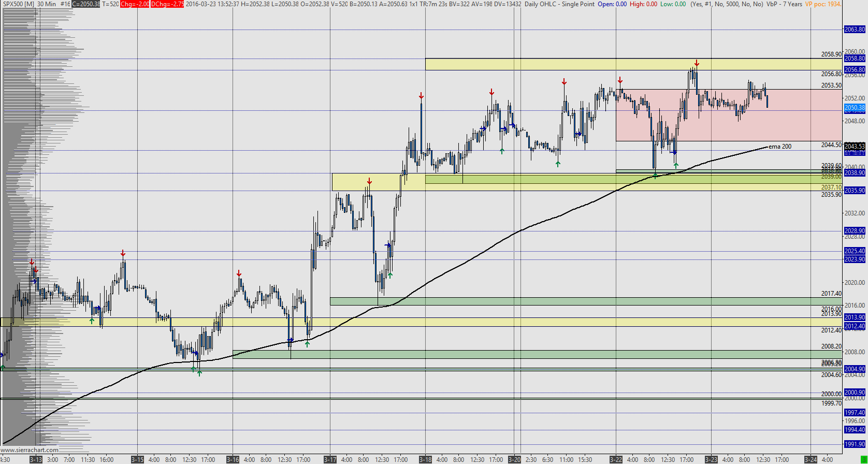
Task: Click the ema 200 line label
Action: (780, 147)
